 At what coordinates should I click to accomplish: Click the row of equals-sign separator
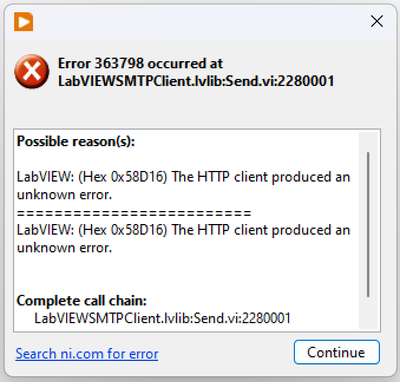(134, 213)
